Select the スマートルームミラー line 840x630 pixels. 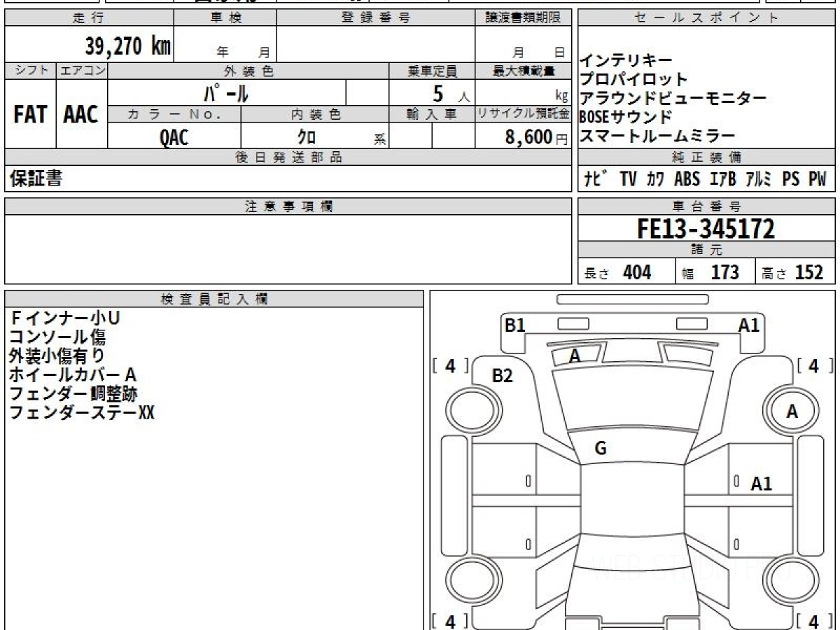tap(657, 136)
